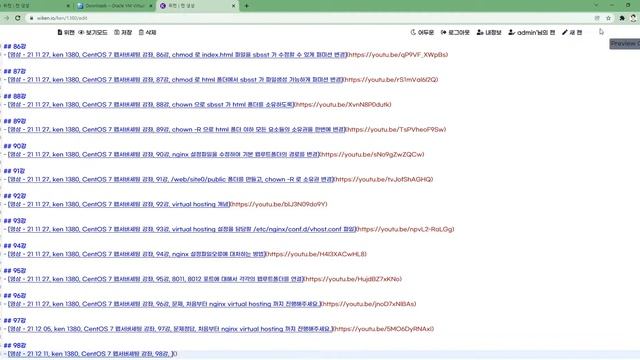Close the active wiken tab
The width and height of the screenshot is (640, 360).
pos(233,6)
